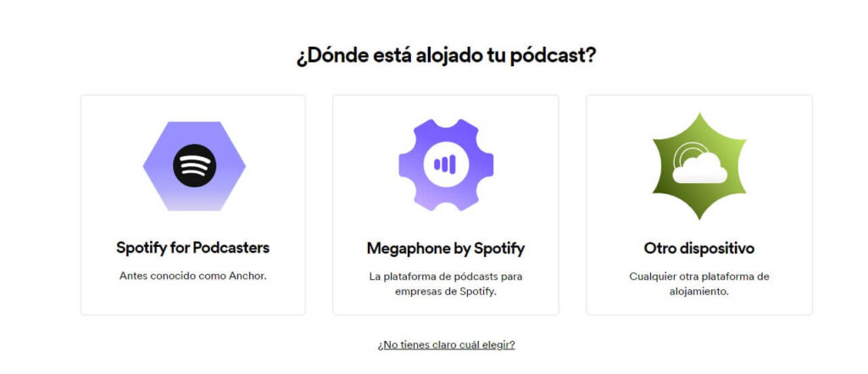Click 'Cualquier otra plataforma de alojamiento' text
Viewport: 868px width, 374px height.
tap(699, 283)
